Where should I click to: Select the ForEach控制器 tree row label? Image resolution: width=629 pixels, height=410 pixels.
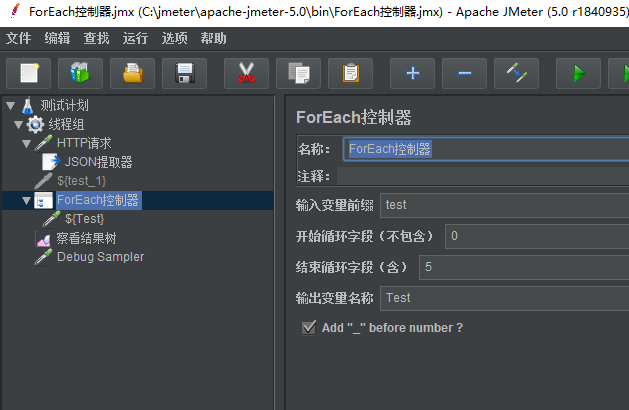98,200
